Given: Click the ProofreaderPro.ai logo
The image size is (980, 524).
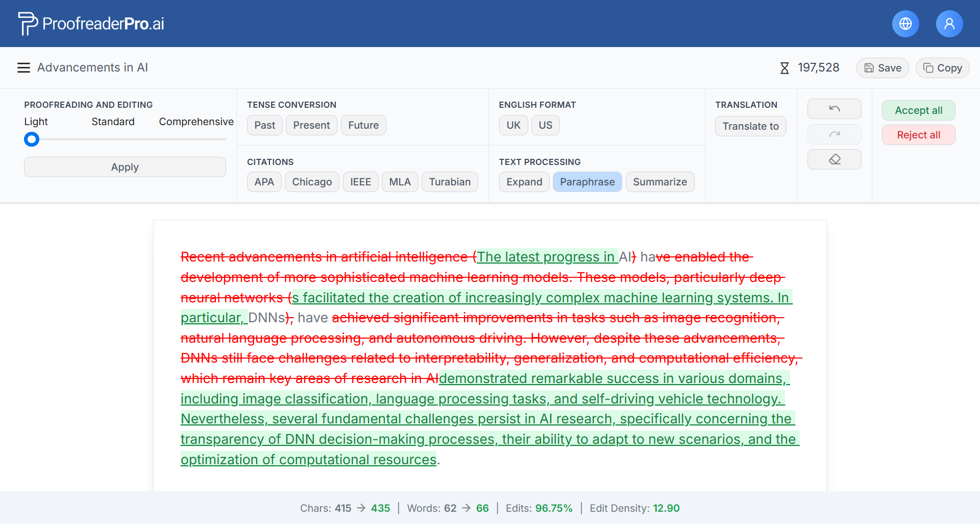Looking at the screenshot, I should [x=91, y=23].
